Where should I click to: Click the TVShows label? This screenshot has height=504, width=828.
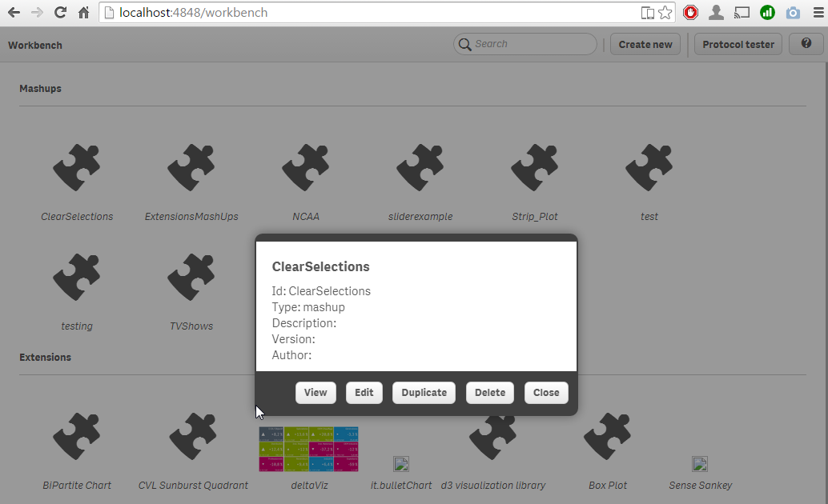[191, 326]
